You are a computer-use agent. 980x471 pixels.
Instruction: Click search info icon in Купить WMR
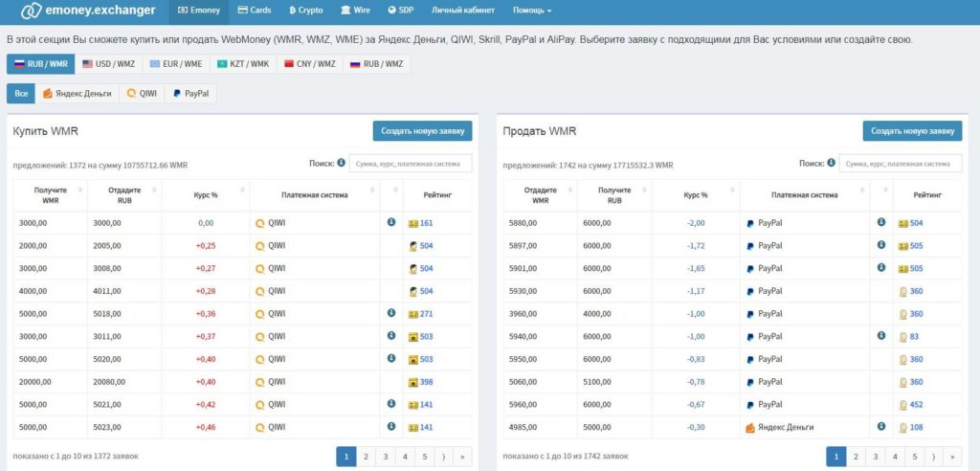(x=342, y=163)
